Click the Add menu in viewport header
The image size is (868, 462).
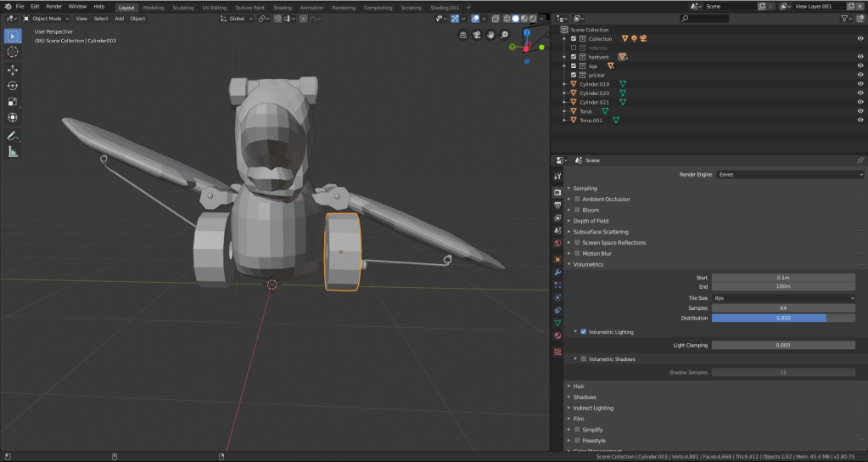119,18
